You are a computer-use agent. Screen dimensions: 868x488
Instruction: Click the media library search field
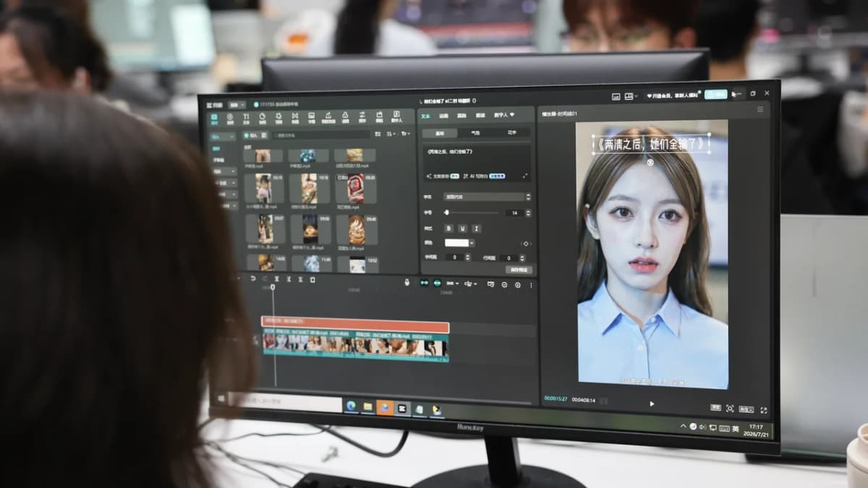[321, 134]
